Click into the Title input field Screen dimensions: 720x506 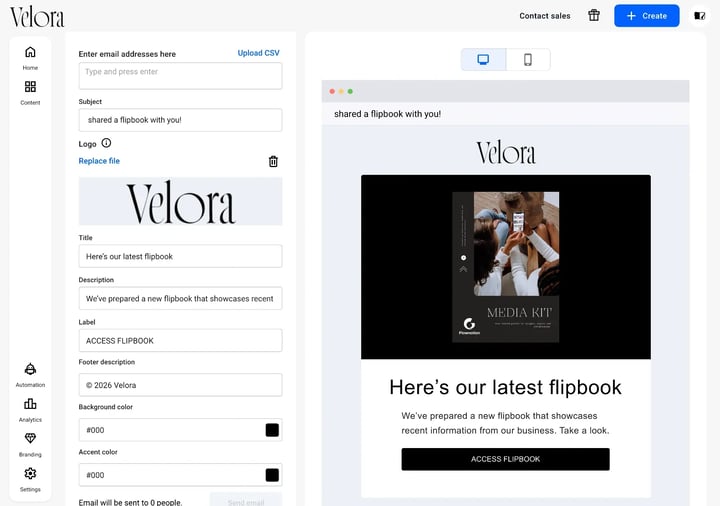[180, 256]
